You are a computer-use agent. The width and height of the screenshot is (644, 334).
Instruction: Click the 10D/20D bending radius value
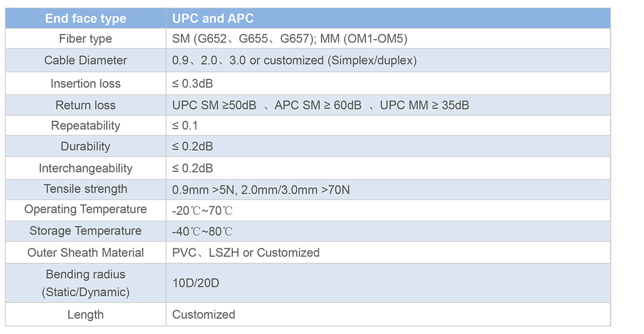195,283
